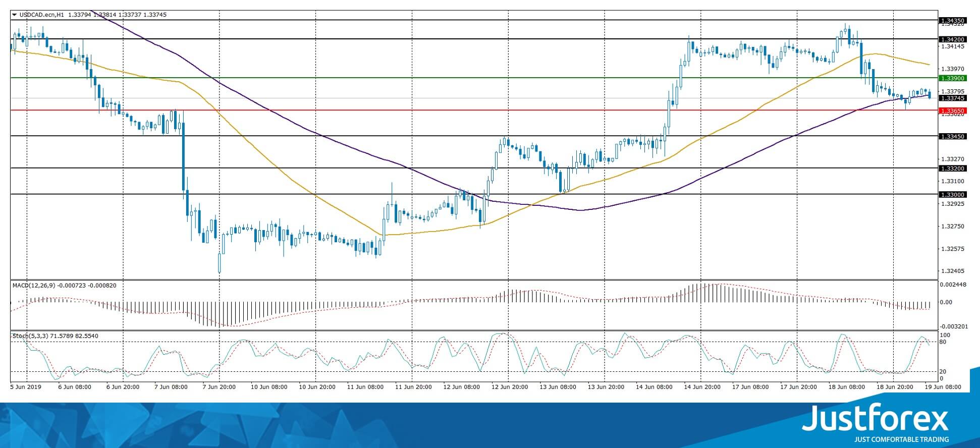Screen dimensions: 980x448
Task: Click the 17 Jun 08:00 time label
Action: pyautogui.click(x=750, y=387)
